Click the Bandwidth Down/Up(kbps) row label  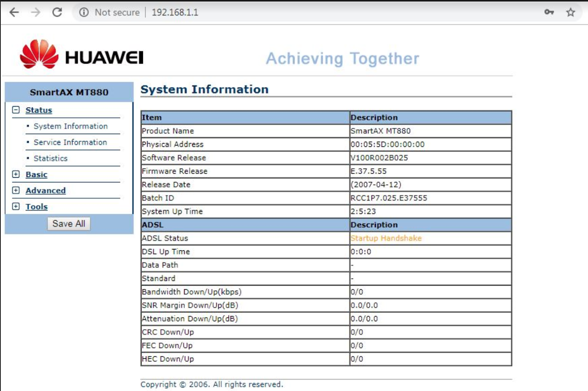[x=191, y=292]
